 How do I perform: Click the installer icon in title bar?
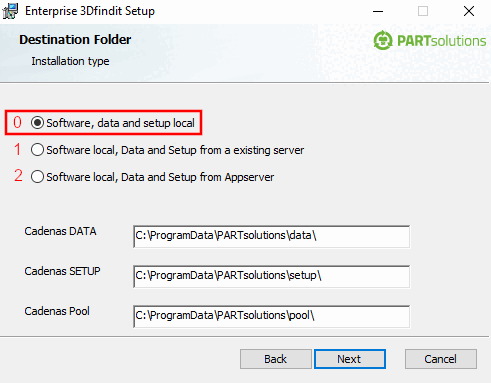pos(10,11)
